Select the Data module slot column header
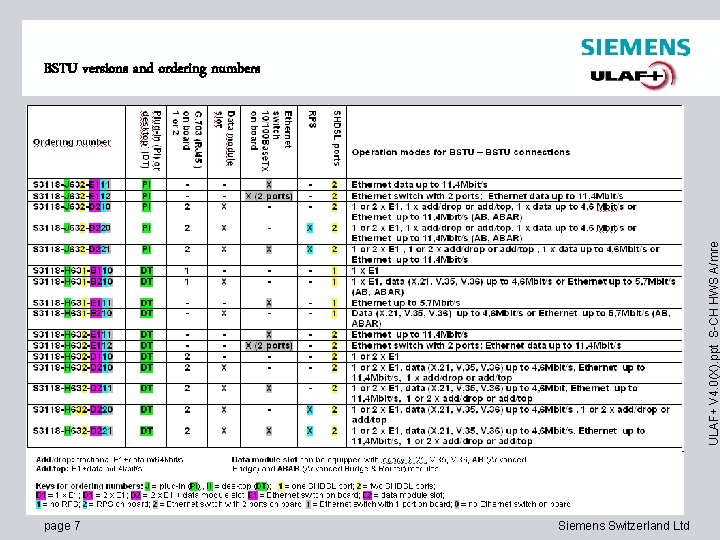Image resolution: width=720 pixels, height=540 pixels. click(x=225, y=138)
